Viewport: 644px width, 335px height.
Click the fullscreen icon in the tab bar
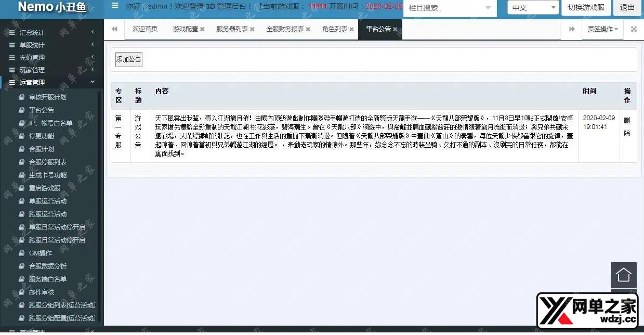point(633,29)
